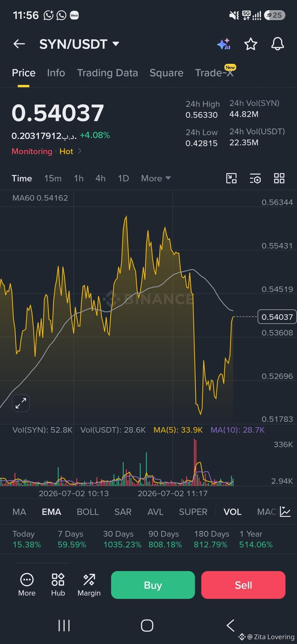Tap the WhatsApp notification icon

pyautogui.click(x=61, y=15)
